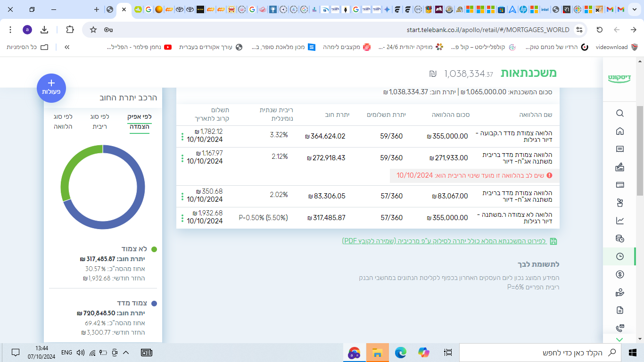Open the credit card icon in sidebar
This screenshot has height=362, width=644.
(x=620, y=185)
